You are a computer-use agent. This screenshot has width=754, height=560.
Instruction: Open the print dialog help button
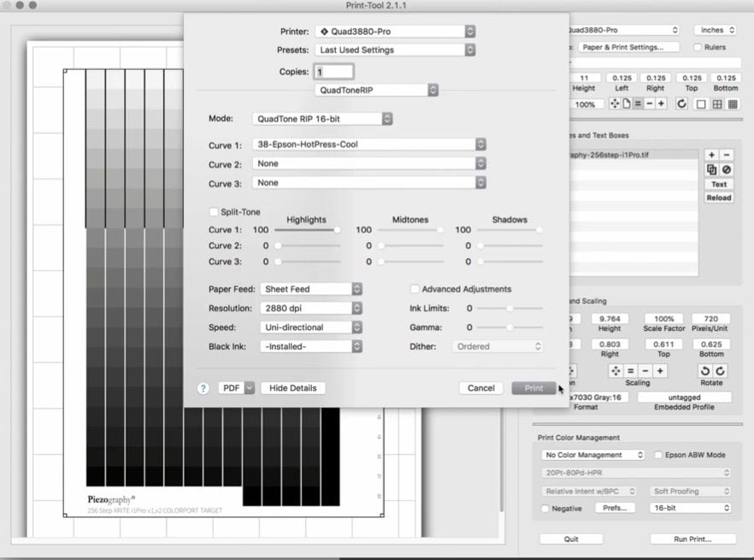(x=203, y=388)
